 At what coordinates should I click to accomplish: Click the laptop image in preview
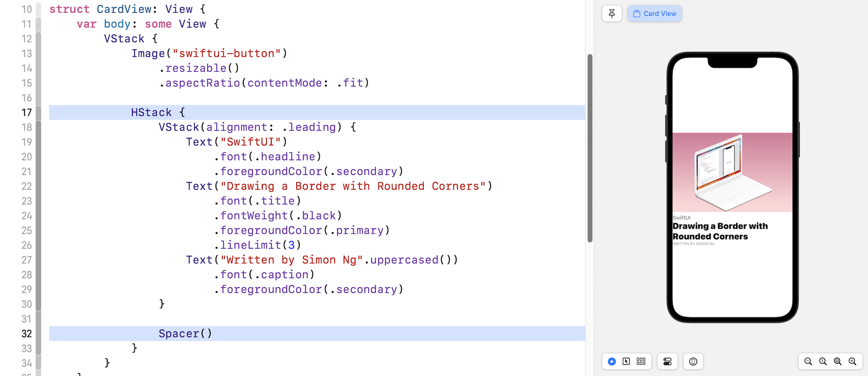coord(732,172)
